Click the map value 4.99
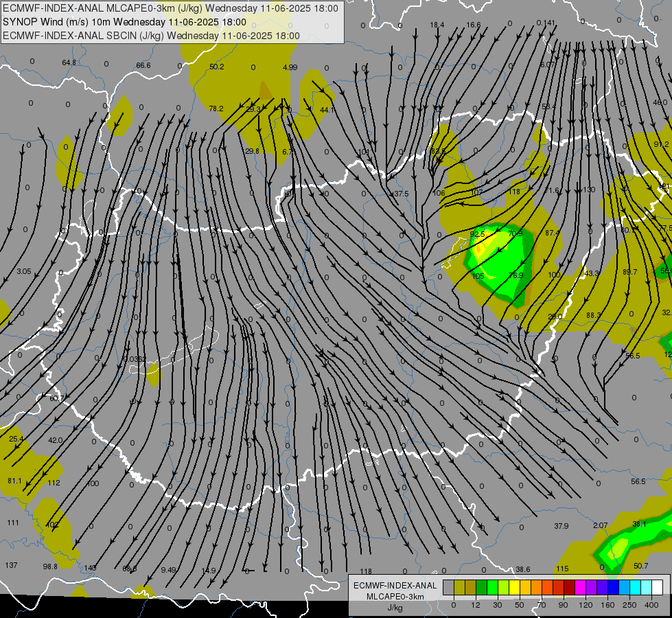This screenshot has width=672, height=618. tap(290, 67)
